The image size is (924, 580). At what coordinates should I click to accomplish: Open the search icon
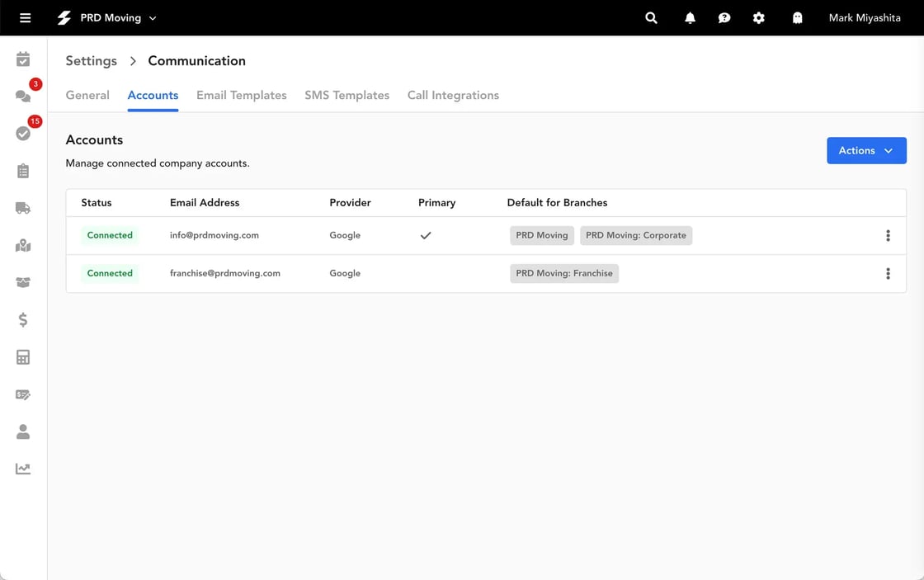click(651, 17)
